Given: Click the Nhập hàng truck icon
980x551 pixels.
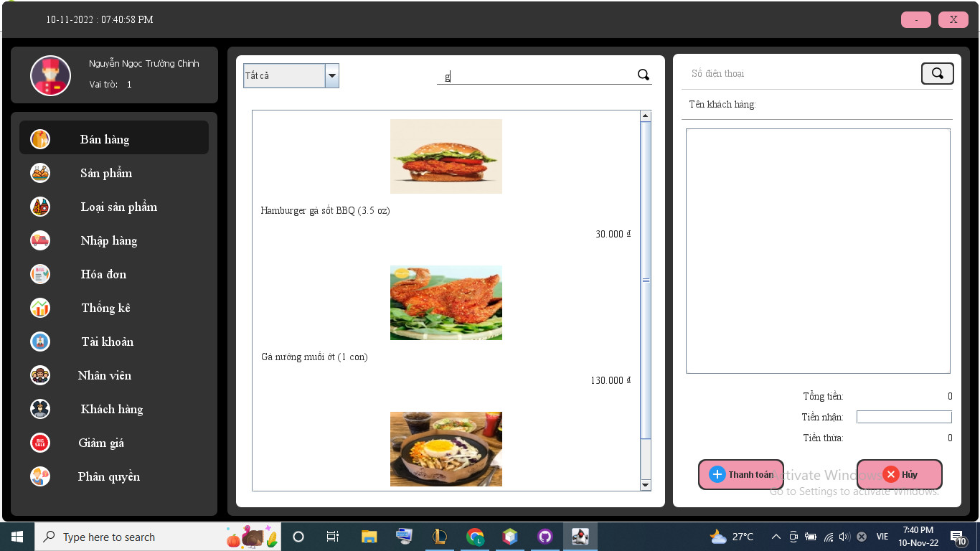Looking at the screenshot, I should (x=40, y=240).
